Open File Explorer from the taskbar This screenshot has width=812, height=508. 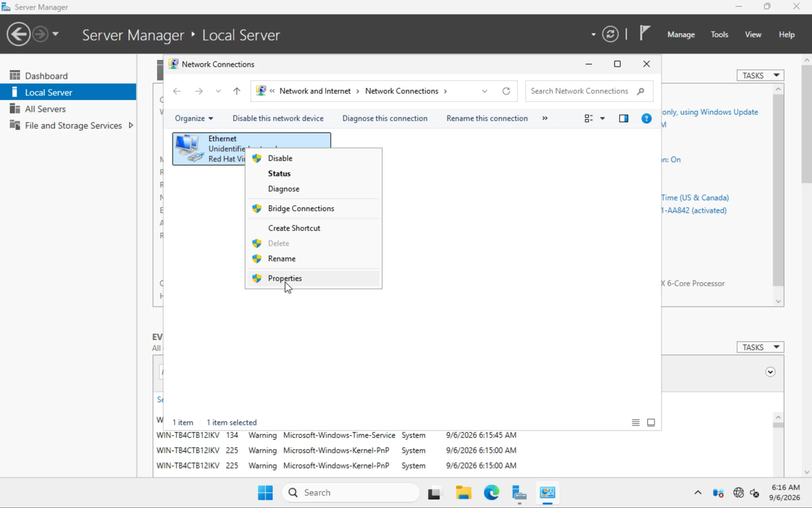tap(463, 492)
